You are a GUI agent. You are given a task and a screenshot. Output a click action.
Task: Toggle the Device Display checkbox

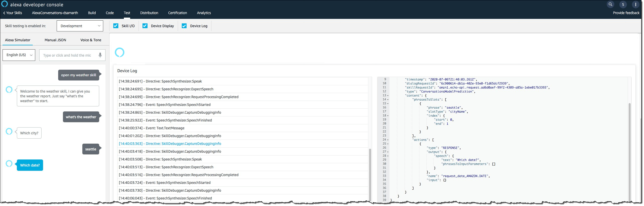[145, 26]
